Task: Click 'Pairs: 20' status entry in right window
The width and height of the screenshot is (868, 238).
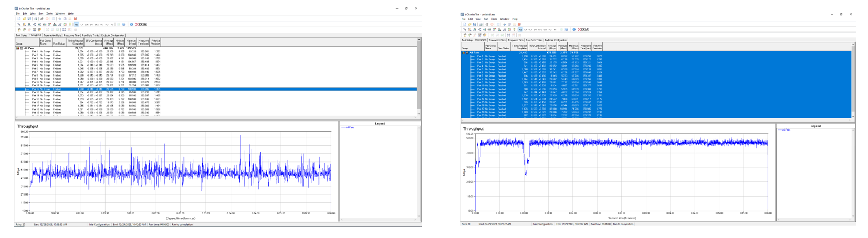Action: pos(467,224)
